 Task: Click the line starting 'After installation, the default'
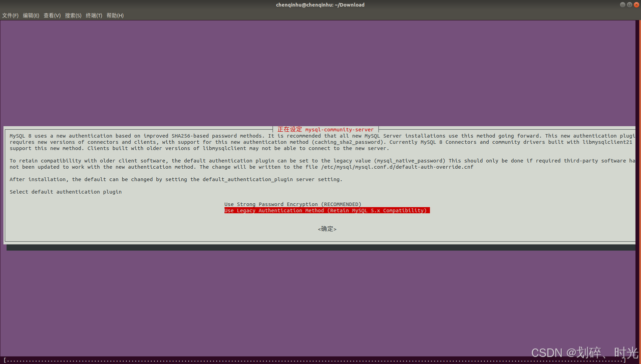click(x=176, y=179)
